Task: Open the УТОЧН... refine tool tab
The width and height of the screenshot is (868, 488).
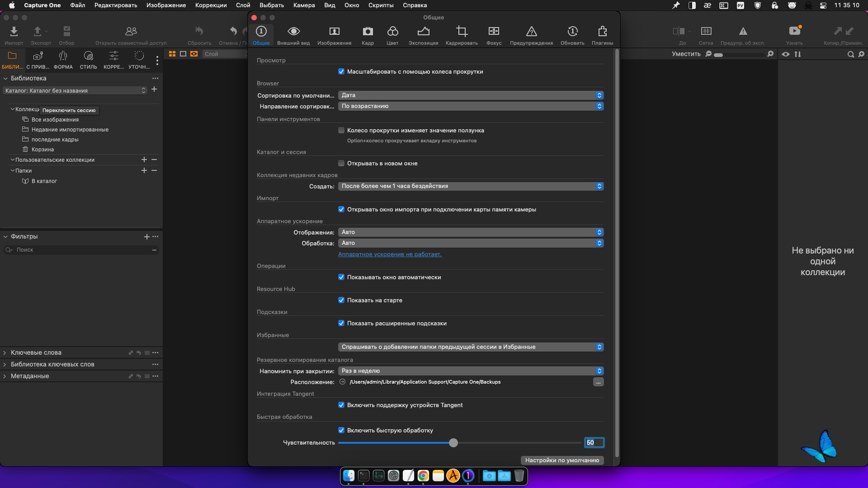Action: (139, 60)
